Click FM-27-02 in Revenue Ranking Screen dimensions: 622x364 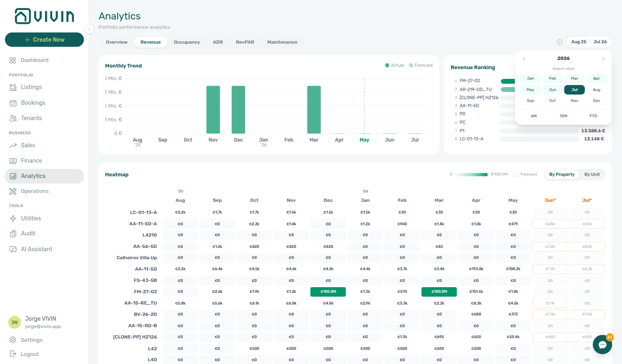(470, 81)
